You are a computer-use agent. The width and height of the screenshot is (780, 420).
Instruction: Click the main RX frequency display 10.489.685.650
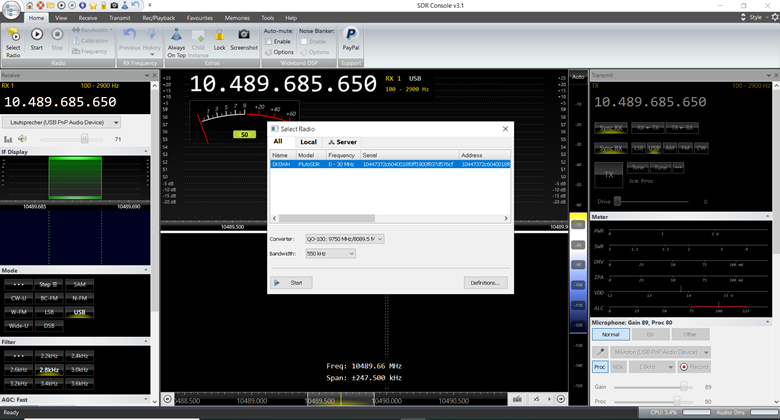[283, 84]
